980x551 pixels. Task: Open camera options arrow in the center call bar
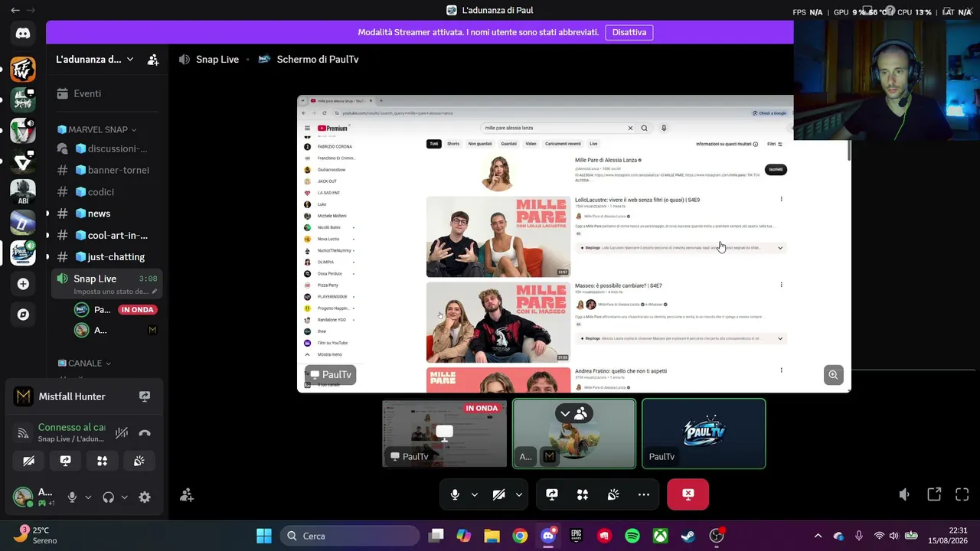tap(519, 494)
